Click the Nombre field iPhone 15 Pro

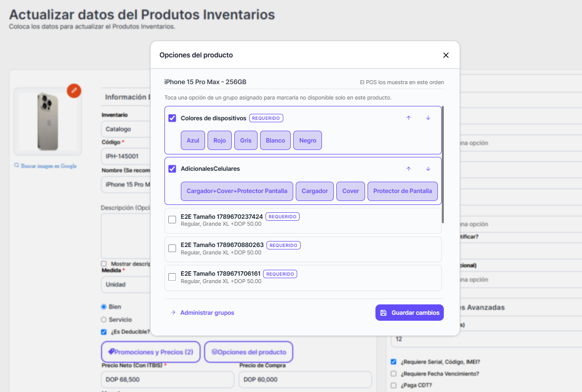(126, 184)
